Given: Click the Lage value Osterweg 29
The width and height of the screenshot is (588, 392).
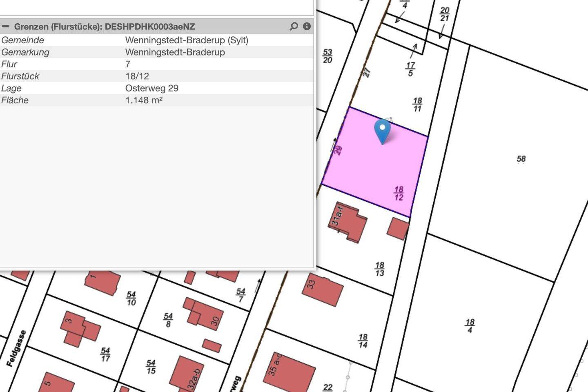Looking at the screenshot, I should 151,88.
